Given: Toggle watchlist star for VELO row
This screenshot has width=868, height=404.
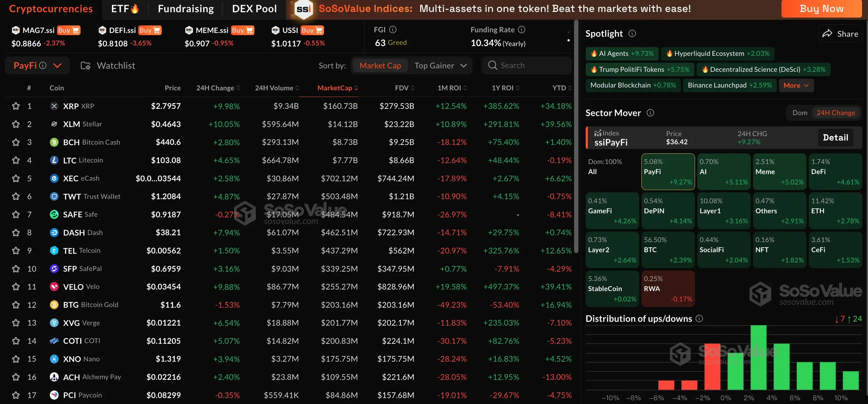Looking at the screenshot, I should click(16, 287).
